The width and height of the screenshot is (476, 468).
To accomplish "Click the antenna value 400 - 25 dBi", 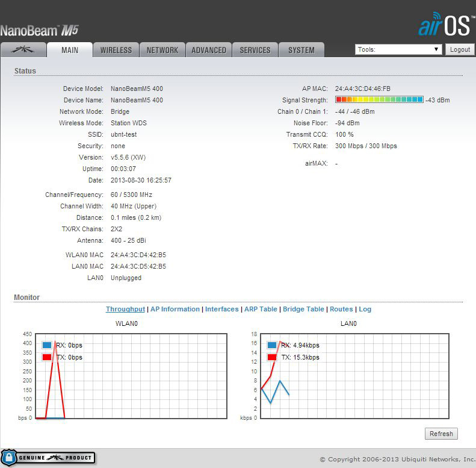I will pos(128,240).
